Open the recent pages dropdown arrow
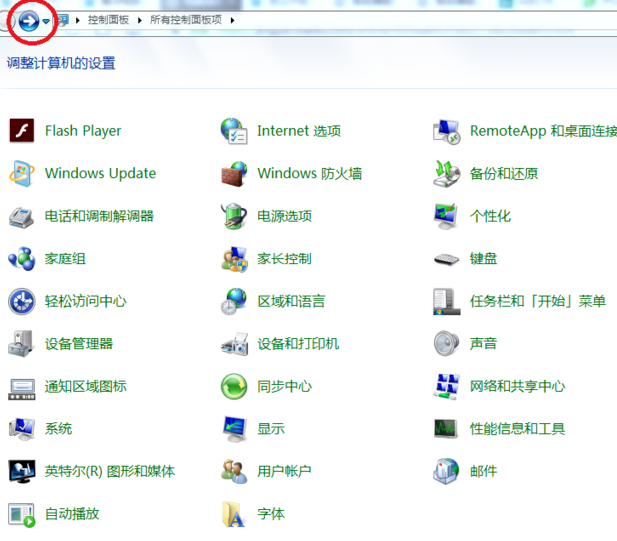 pyautogui.click(x=46, y=21)
